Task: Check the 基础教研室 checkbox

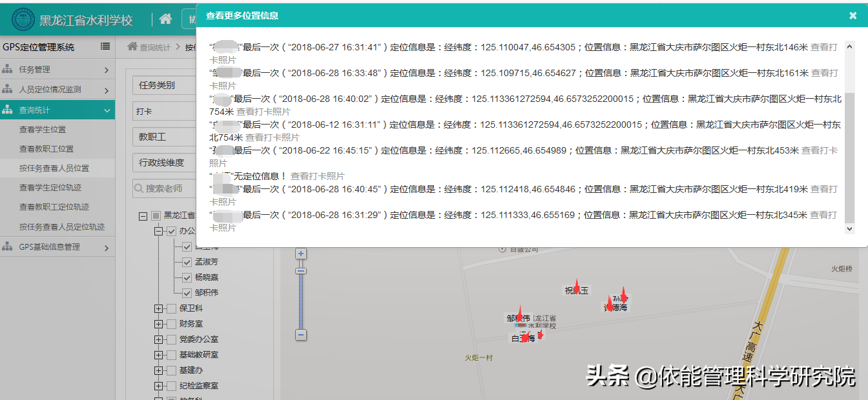Action: pyautogui.click(x=172, y=355)
